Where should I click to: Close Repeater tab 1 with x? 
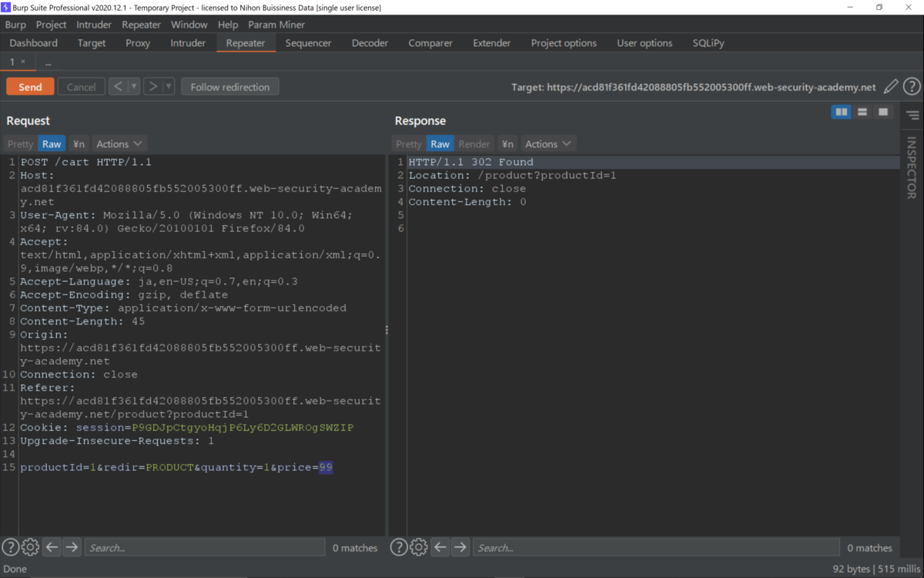click(x=23, y=62)
